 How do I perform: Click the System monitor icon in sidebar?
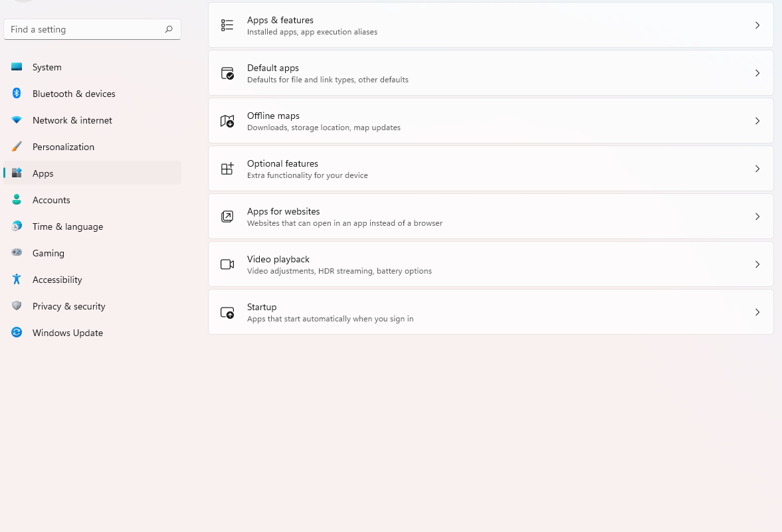(17, 67)
